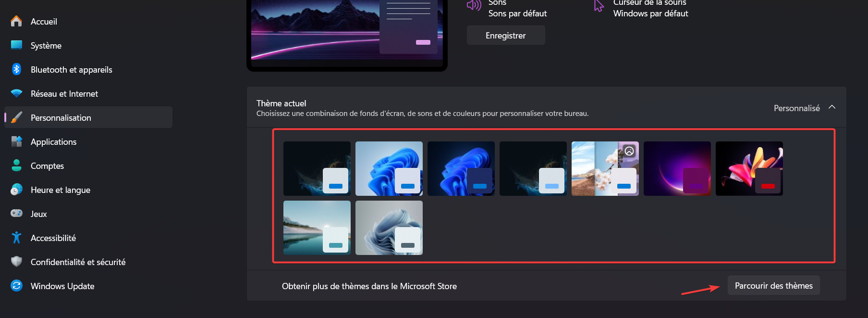
Task: Select the Réseau et Internet wifi icon
Action: (x=16, y=93)
